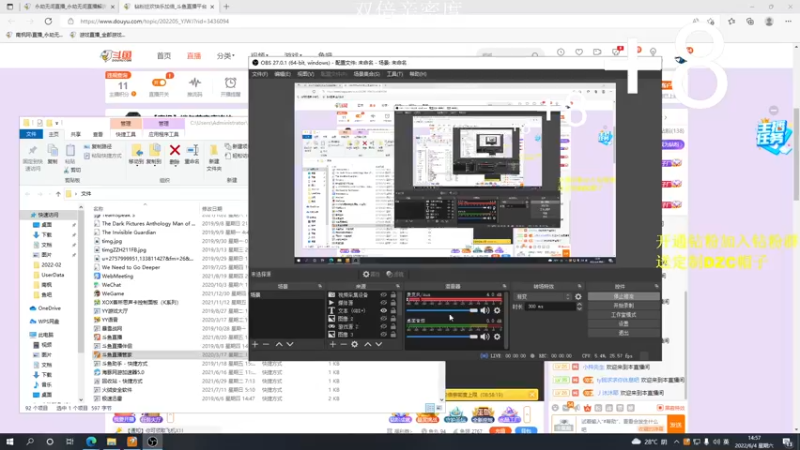800x450 pixels.
Task: Open the transition type dropdown in OBS
Action: (x=542, y=296)
